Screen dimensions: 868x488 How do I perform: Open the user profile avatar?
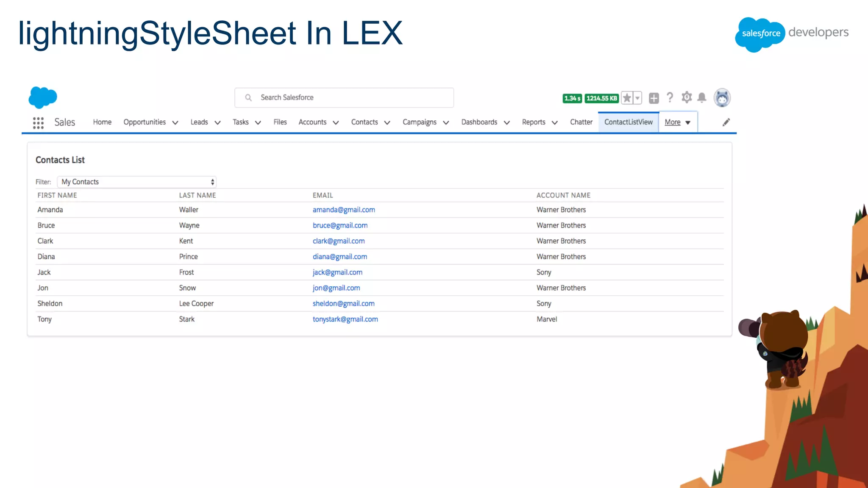coord(722,98)
